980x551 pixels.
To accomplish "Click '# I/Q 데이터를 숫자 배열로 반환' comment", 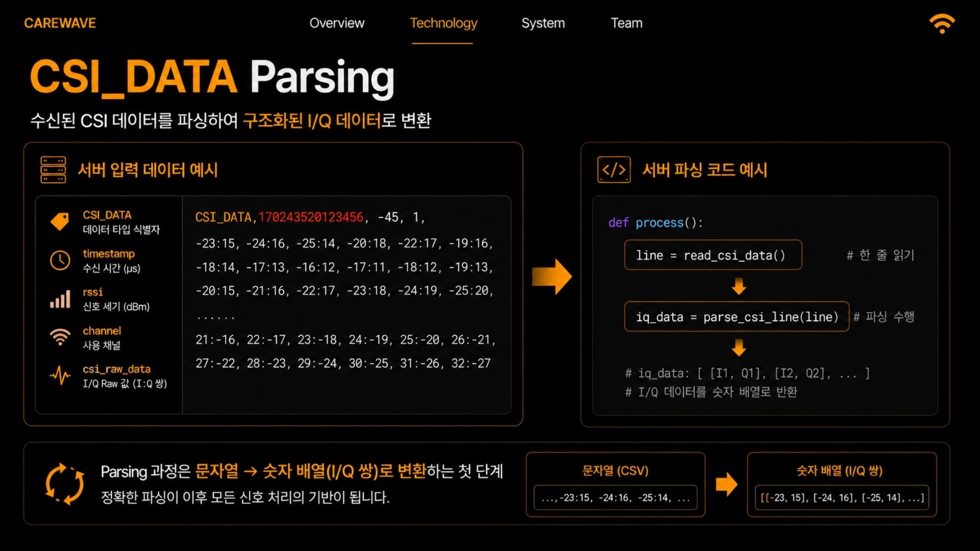I will tap(711, 392).
